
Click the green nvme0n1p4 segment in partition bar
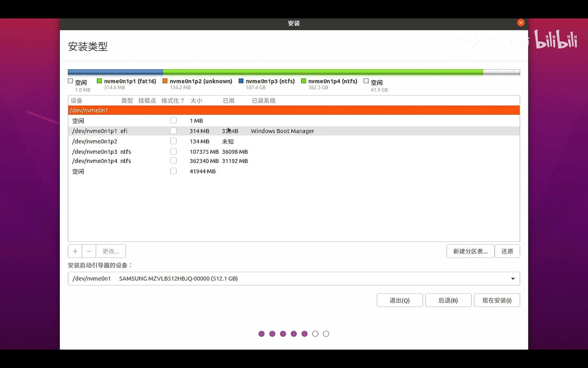[323, 72]
